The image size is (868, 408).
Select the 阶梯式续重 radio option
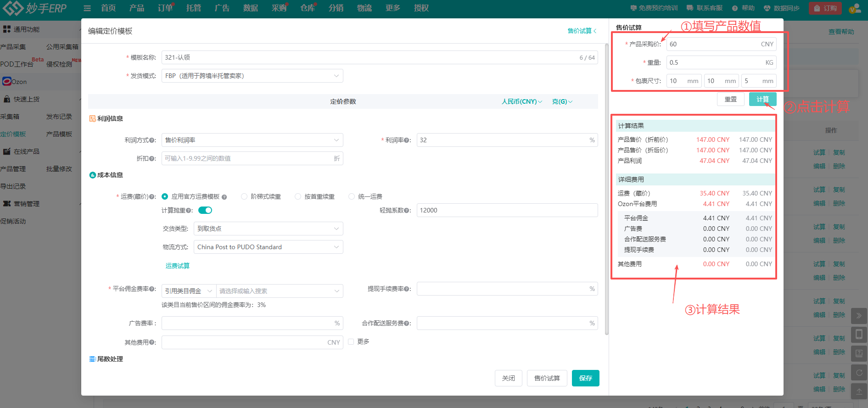(x=244, y=196)
